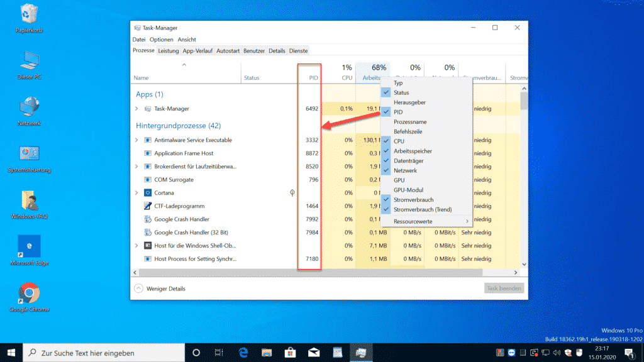Open File Explorer from the taskbar
The image size is (644, 362).
pos(267,353)
